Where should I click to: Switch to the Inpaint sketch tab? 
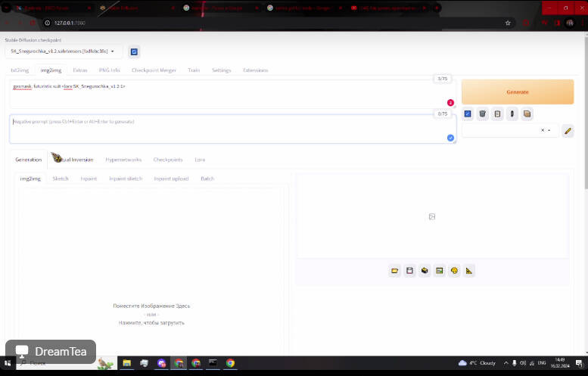tap(126, 179)
